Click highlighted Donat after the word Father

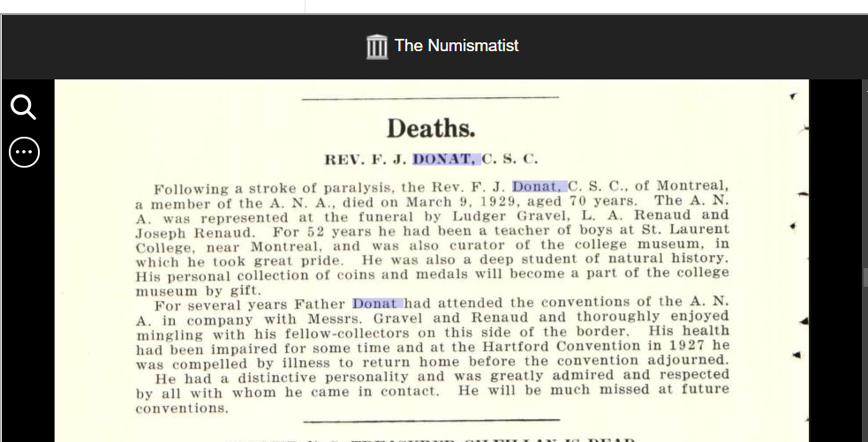(x=378, y=303)
